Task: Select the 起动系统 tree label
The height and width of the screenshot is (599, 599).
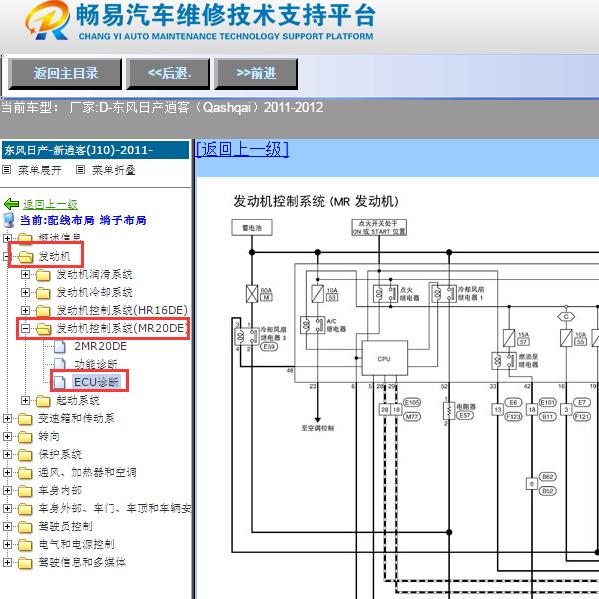Action: click(x=78, y=400)
